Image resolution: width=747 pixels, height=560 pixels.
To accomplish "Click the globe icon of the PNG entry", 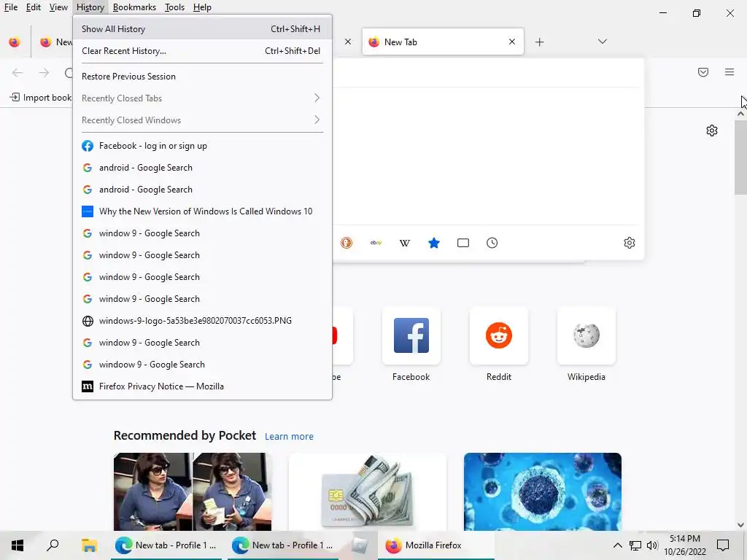I will 88,321.
